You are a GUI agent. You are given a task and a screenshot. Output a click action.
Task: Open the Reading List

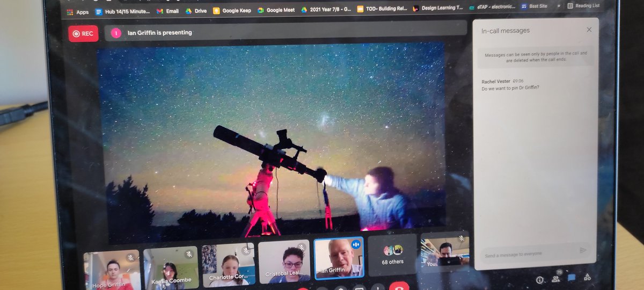tap(583, 6)
